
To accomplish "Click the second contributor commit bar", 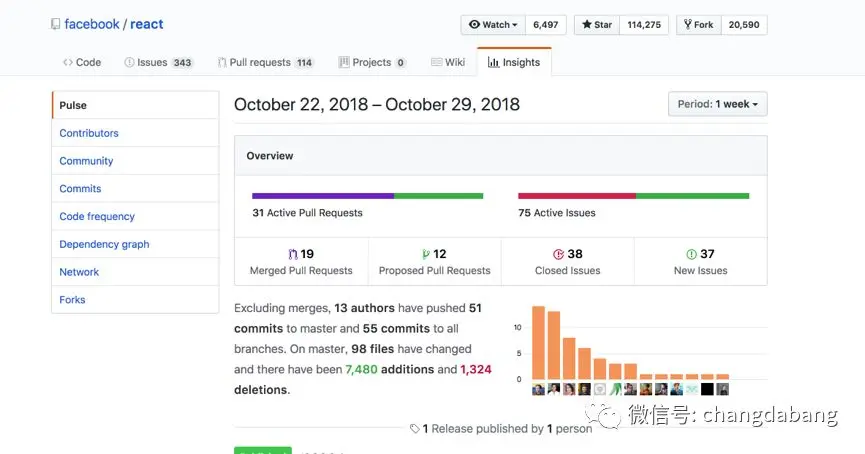I will click(554, 345).
